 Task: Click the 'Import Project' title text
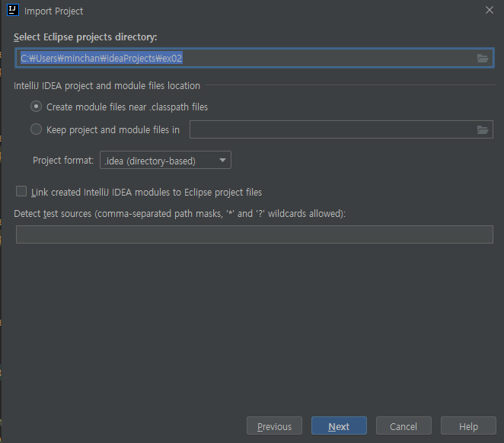(54, 11)
